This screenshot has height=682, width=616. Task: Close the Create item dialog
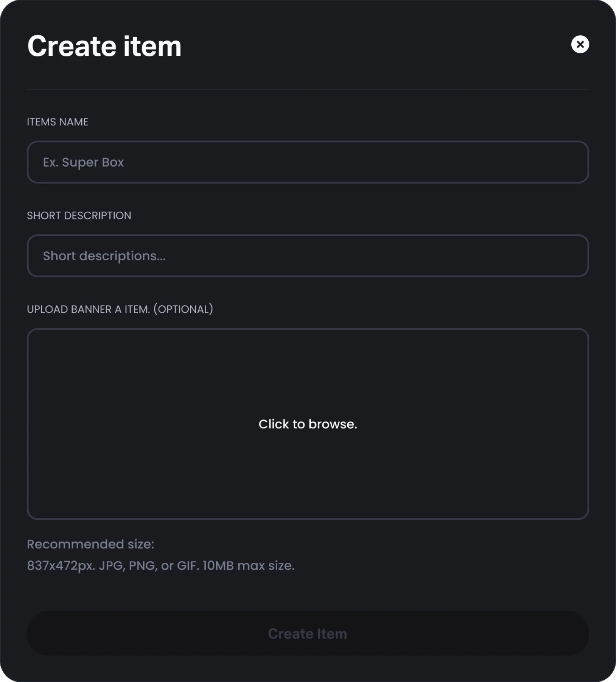pos(580,44)
